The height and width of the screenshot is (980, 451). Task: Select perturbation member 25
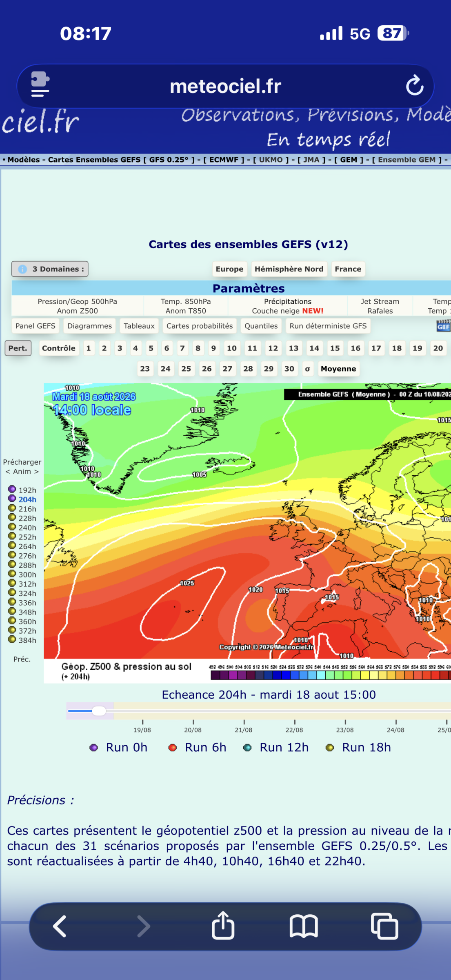pos(186,369)
